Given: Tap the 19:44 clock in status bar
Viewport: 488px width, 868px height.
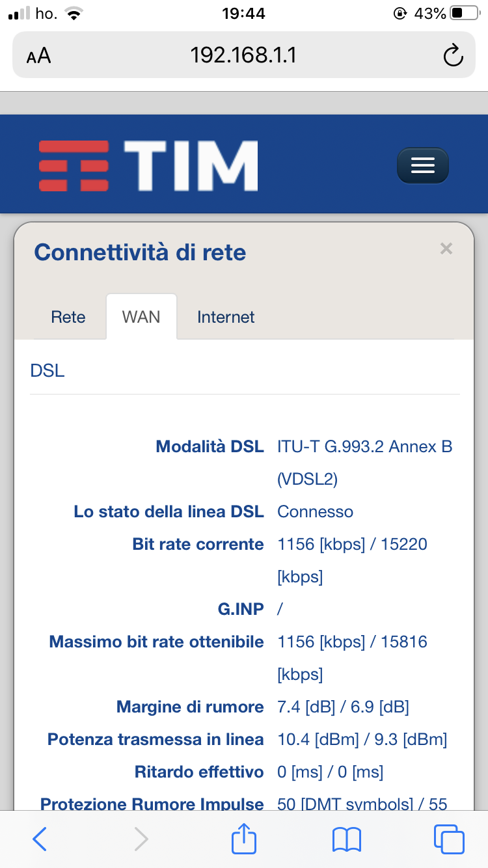Looking at the screenshot, I should click(243, 14).
